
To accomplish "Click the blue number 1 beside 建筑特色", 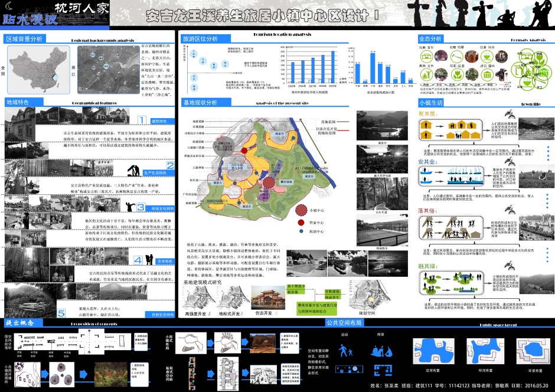I will point(141,120).
